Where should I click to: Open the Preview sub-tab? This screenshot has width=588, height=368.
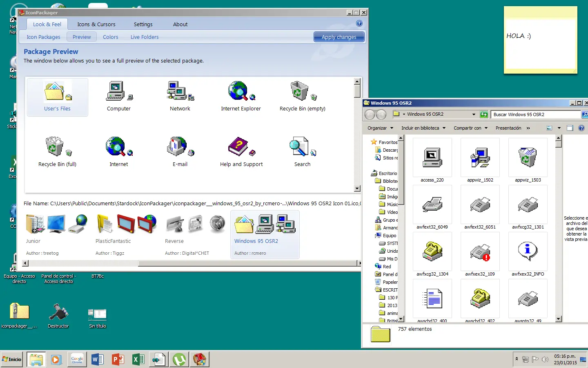coord(82,37)
